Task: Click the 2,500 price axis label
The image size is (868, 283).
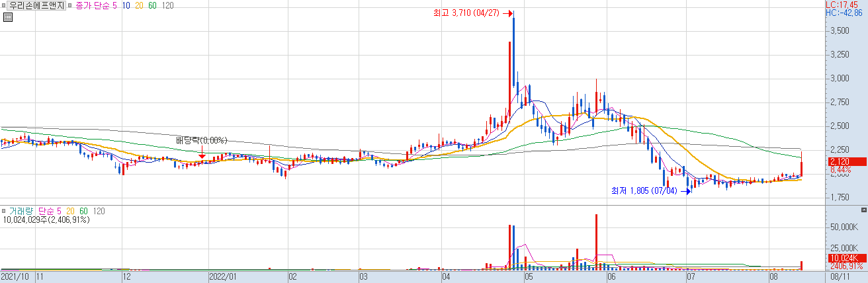Action: pyautogui.click(x=840, y=126)
